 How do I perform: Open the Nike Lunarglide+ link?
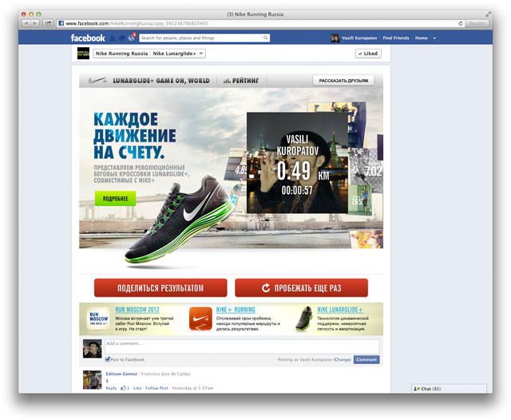point(340,310)
